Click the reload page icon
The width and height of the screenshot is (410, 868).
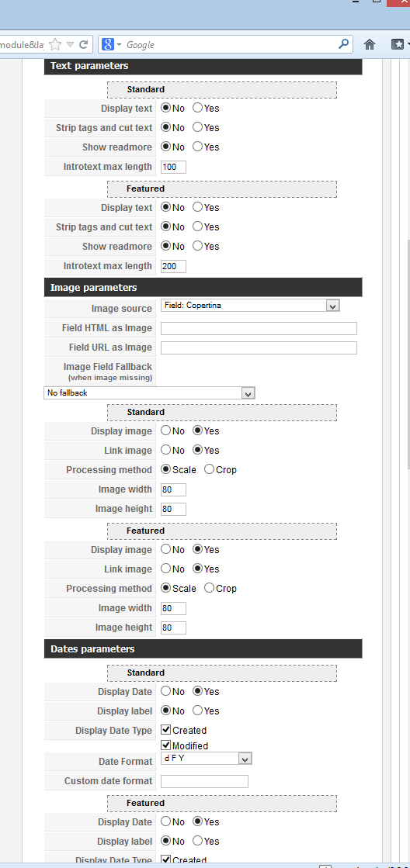84,44
